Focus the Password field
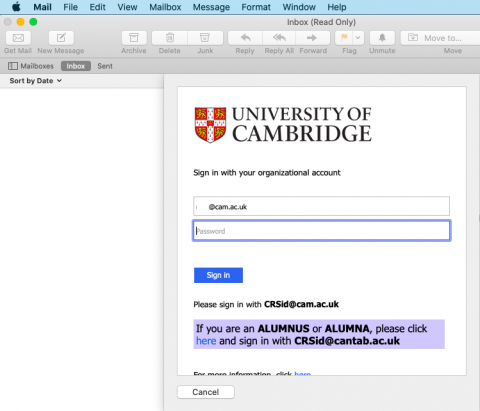The width and height of the screenshot is (480, 411). pyautogui.click(x=322, y=231)
